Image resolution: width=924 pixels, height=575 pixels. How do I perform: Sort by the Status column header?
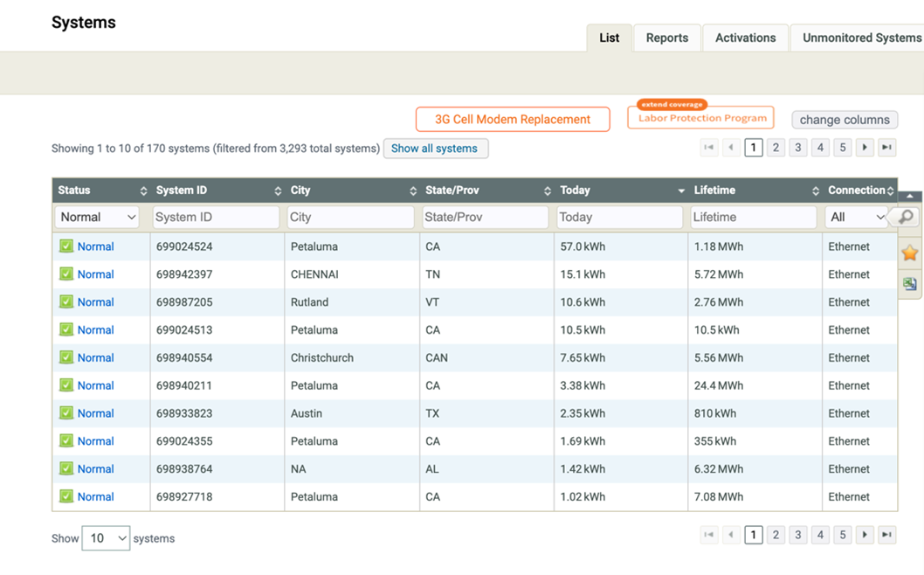click(x=101, y=190)
